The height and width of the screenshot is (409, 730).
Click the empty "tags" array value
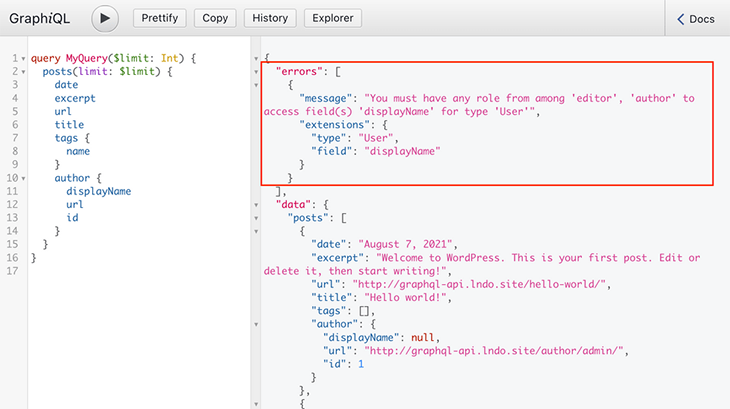point(364,311)
